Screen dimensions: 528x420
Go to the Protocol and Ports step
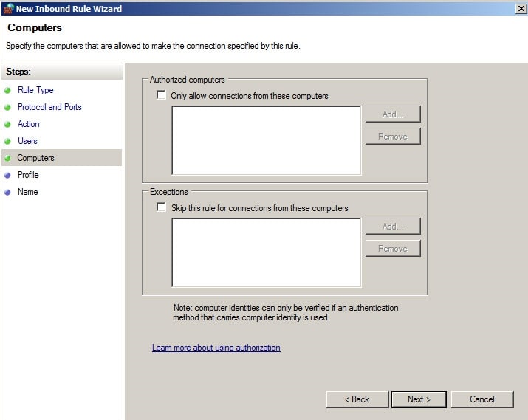49,107
